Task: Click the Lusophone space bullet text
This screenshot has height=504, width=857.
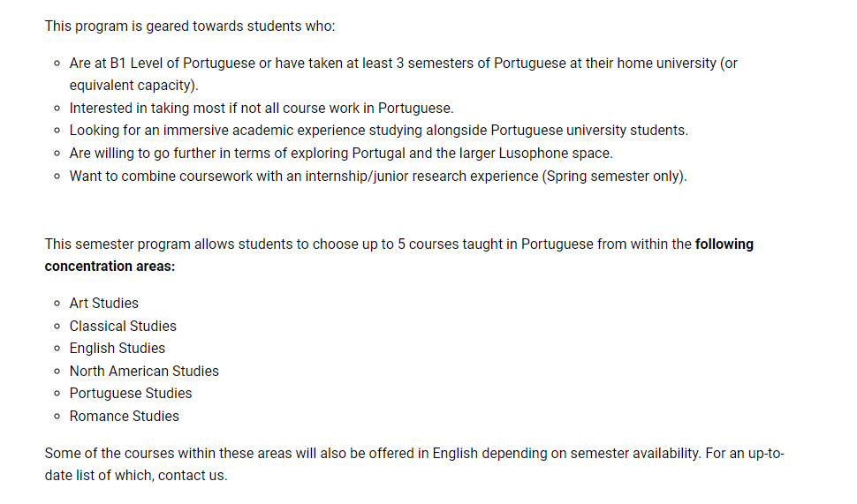Action: coord(341,154)
